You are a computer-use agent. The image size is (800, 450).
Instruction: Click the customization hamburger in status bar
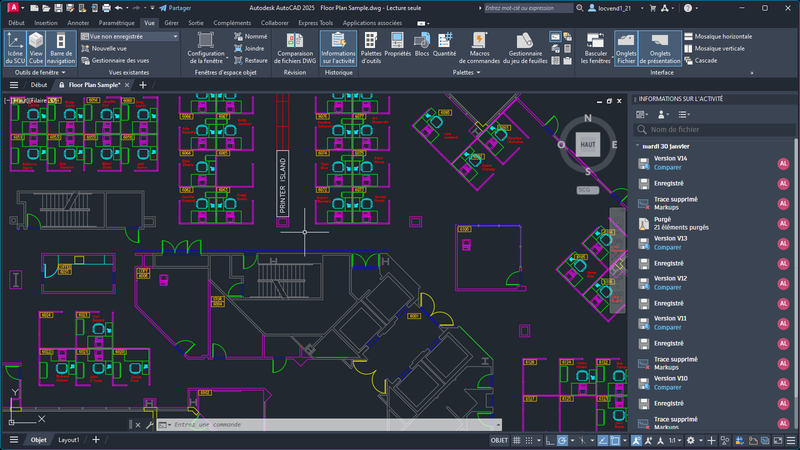coord(791,440)
